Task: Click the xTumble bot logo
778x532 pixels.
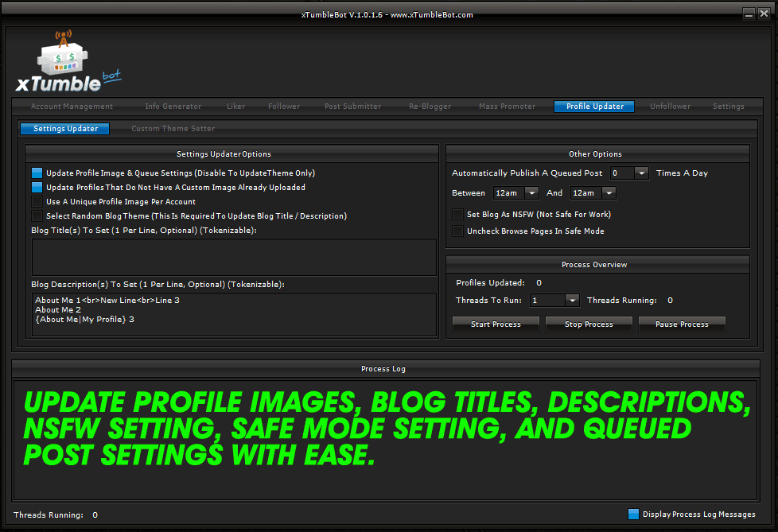Action: pos(68,61)
